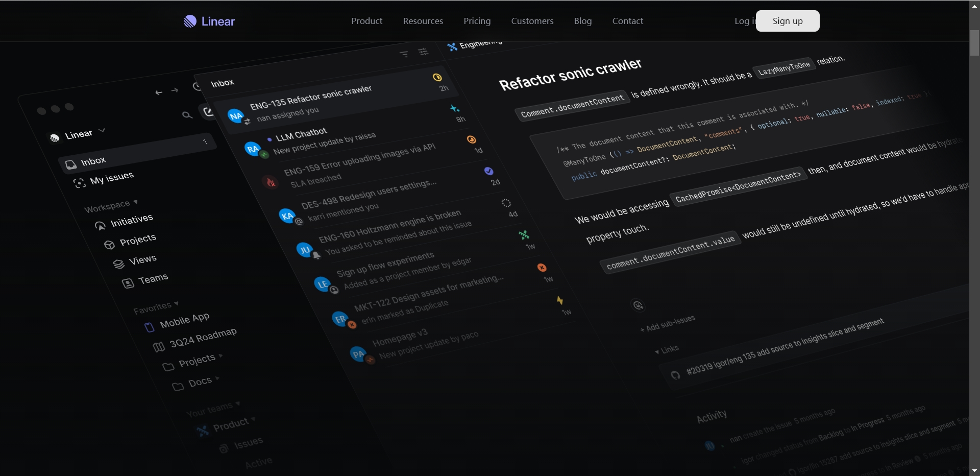Click the JU avatar on ENG-160 row
Viewport: 980px width, 476px height.
pos(305,250)
